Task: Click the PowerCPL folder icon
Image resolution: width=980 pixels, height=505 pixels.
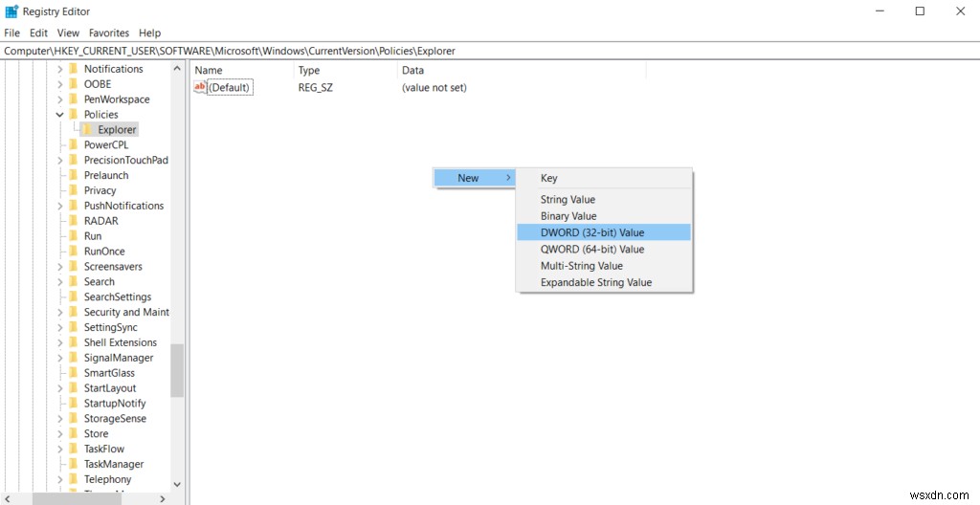Action: pos(73,144)
